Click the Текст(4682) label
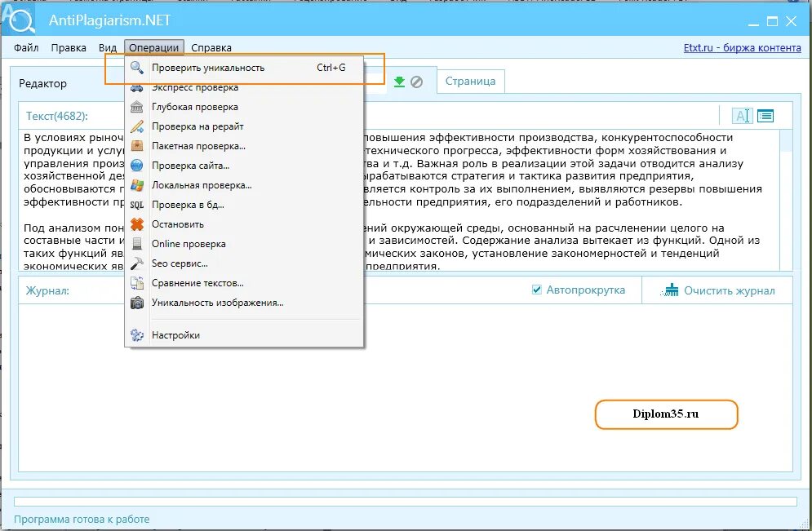 point(57,116)
